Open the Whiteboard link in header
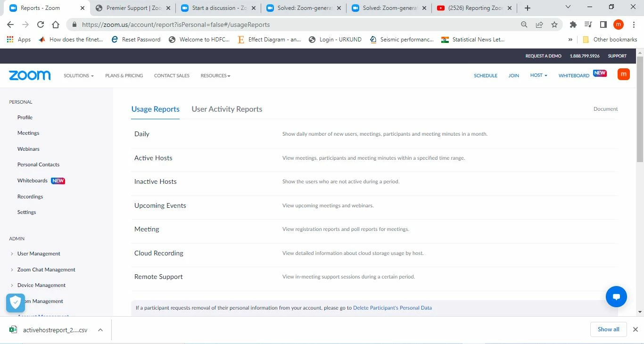644x344 pixels. point(574,75)
